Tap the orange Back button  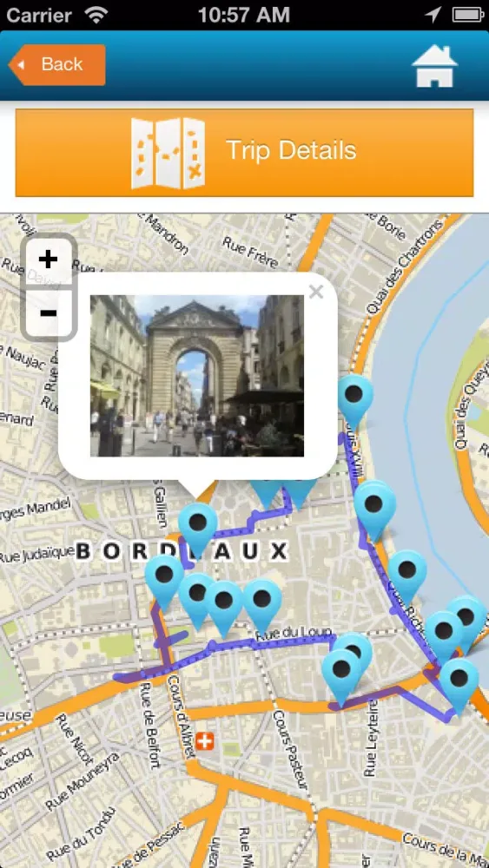57,65
